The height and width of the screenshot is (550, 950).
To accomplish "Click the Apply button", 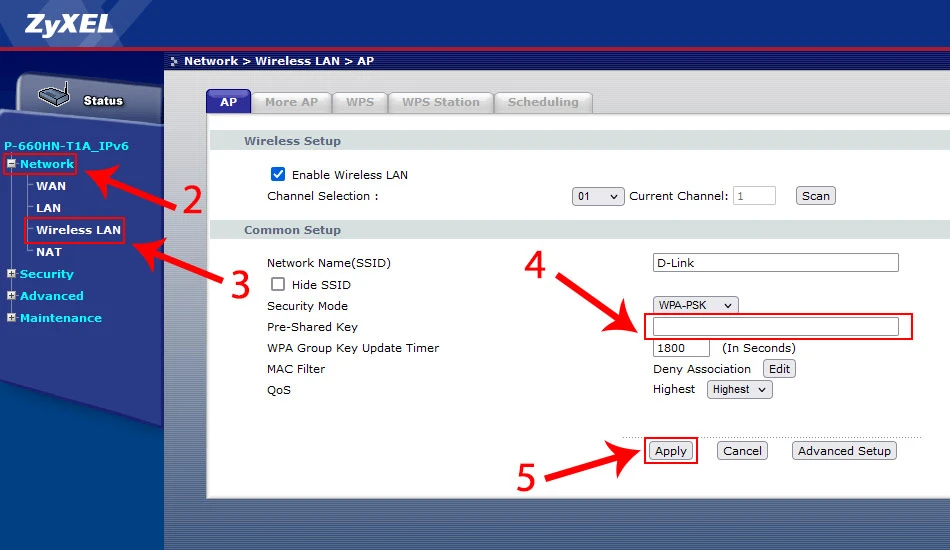I will (671, 451).
